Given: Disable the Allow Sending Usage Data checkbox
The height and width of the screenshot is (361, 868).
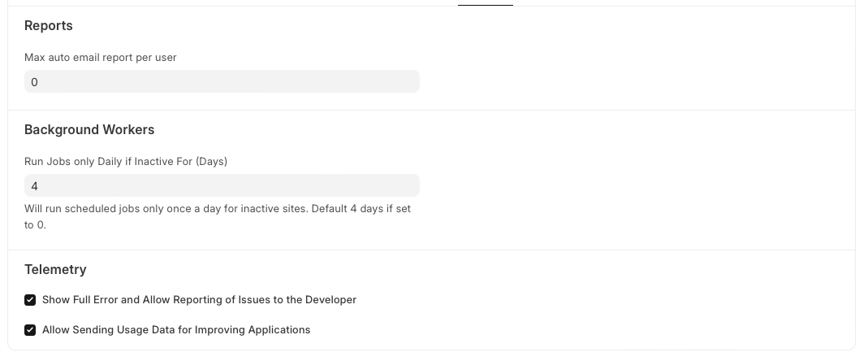Looking at the screenshot, I should (x=30, y=330).
